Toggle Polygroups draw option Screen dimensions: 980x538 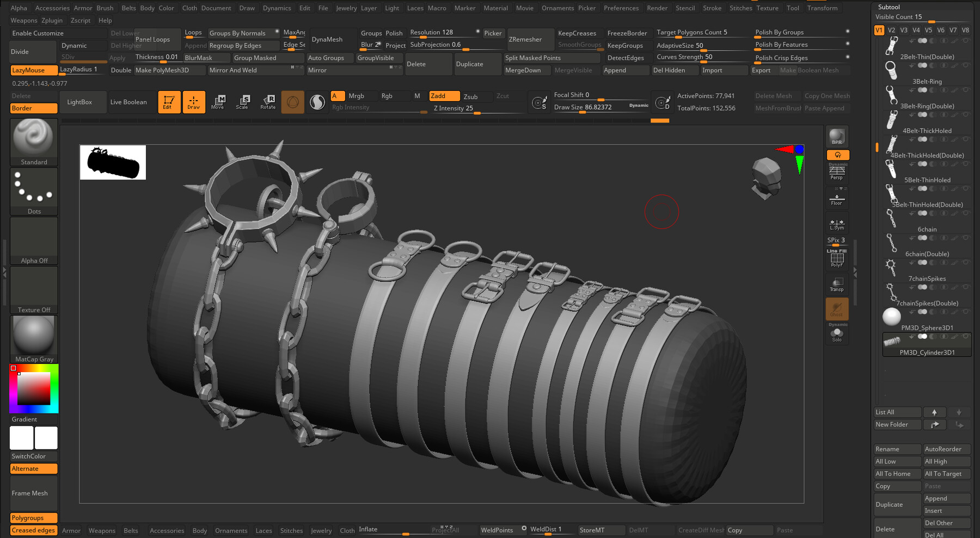(x=34, y=518)
